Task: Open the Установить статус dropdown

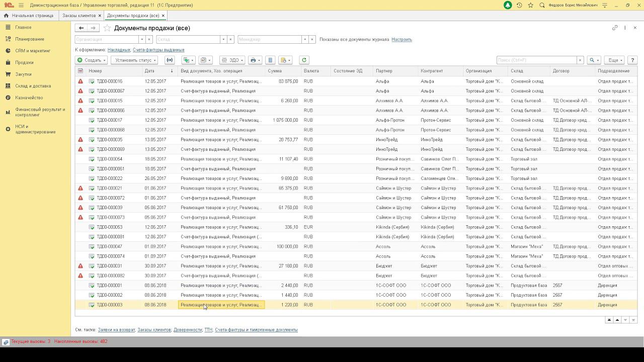Action: [134, 60]
